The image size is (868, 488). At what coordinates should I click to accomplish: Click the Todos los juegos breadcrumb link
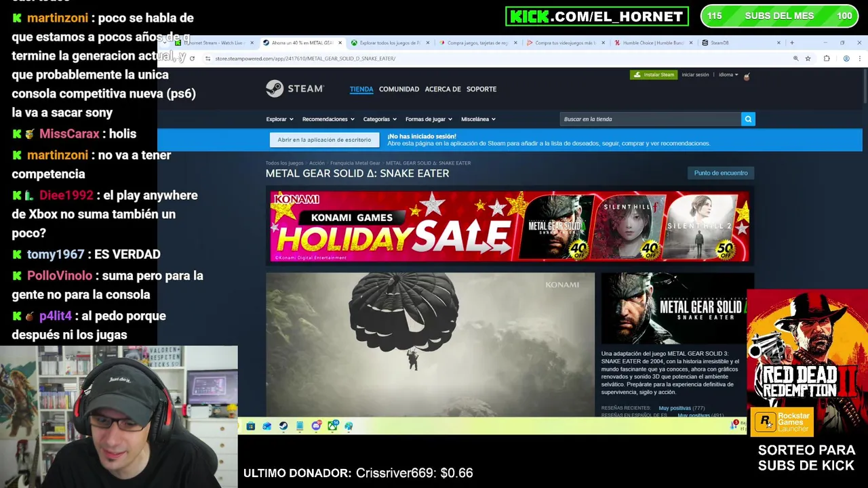coord(284,163)
